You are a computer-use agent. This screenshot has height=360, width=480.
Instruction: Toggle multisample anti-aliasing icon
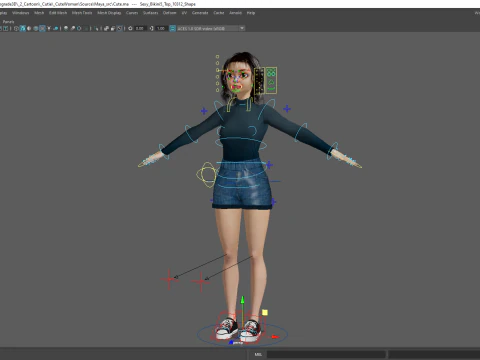point(79,28)
